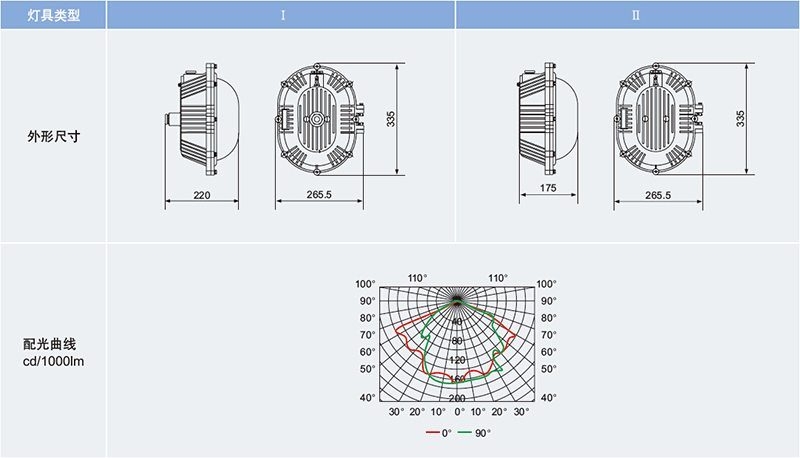Viewport: 800px width, 458px height.
Task: Click the 200 intensity label in chart
Action: click(457, 398)
